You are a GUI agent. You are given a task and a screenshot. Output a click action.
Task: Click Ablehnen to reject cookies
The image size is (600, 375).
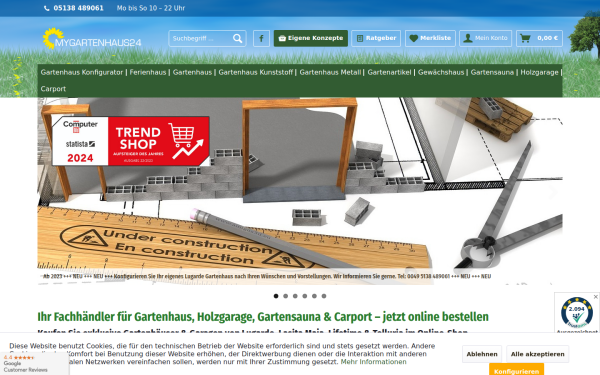click(482, 354)
